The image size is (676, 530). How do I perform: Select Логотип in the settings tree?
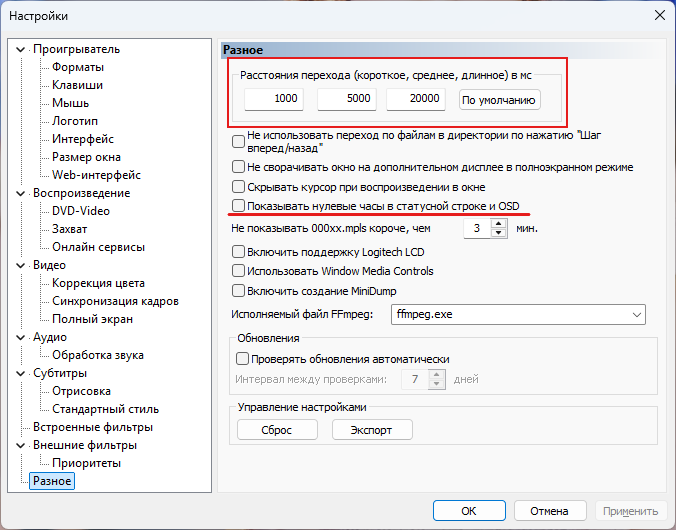[x=75, y=121]
